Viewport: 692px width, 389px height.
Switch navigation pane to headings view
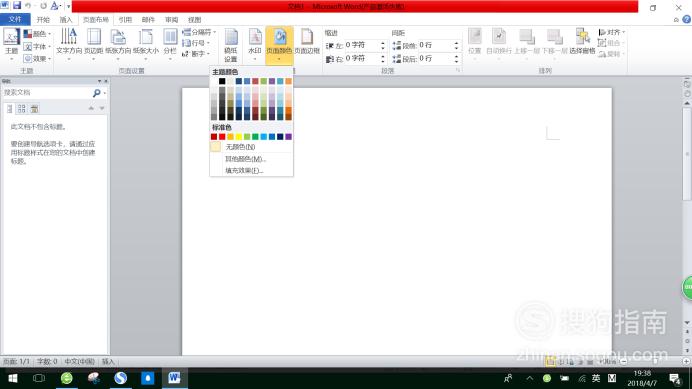click(10, 108)
